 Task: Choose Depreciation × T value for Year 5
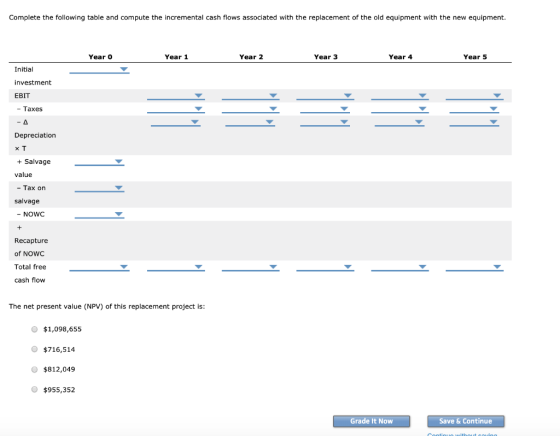click(474, 122)
